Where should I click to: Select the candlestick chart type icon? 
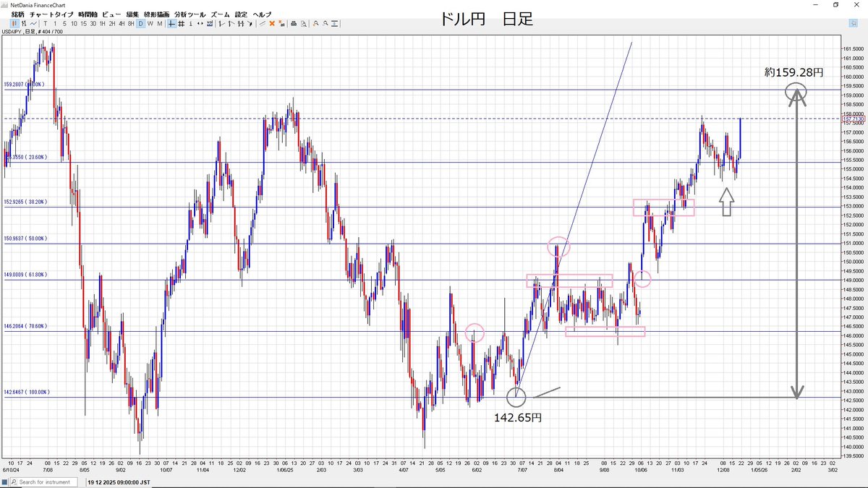[14, 23]
